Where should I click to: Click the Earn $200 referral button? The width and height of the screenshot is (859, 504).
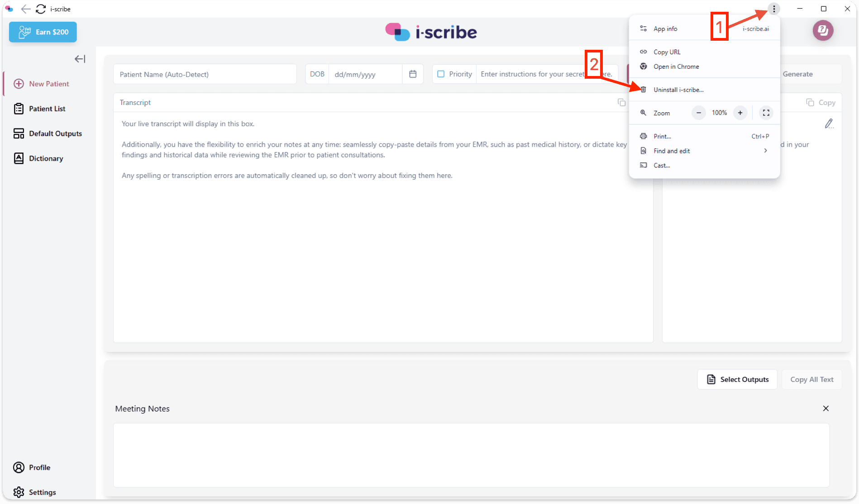click(43, 32)
